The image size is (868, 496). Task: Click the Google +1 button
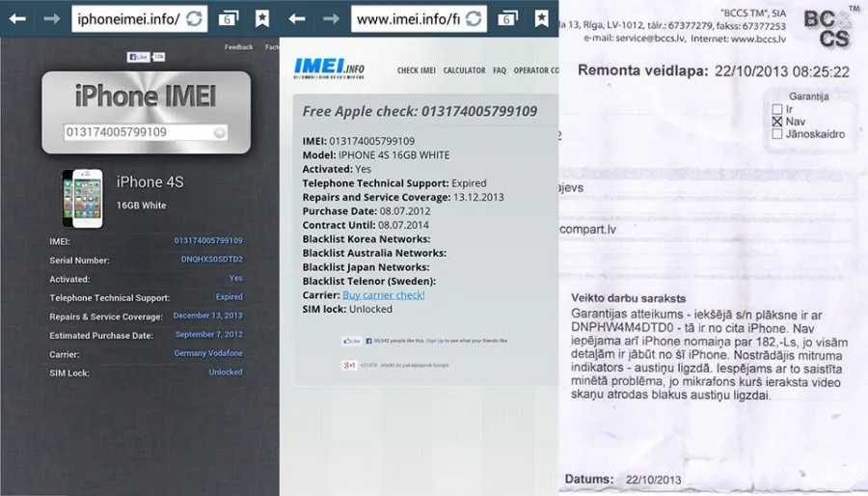[349, 365]
